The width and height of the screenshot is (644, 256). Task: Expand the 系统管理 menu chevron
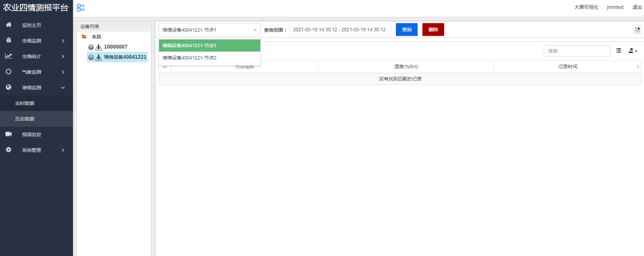click(x=63, y=150)
